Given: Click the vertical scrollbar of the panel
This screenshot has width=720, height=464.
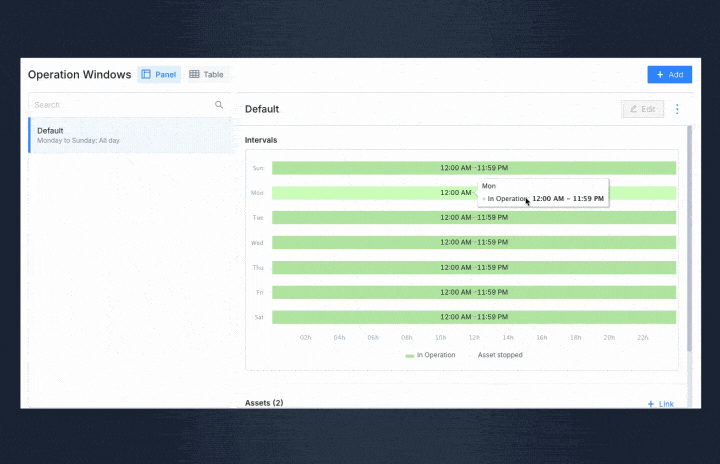Looking at the screenshot, I should pos(689,239).
